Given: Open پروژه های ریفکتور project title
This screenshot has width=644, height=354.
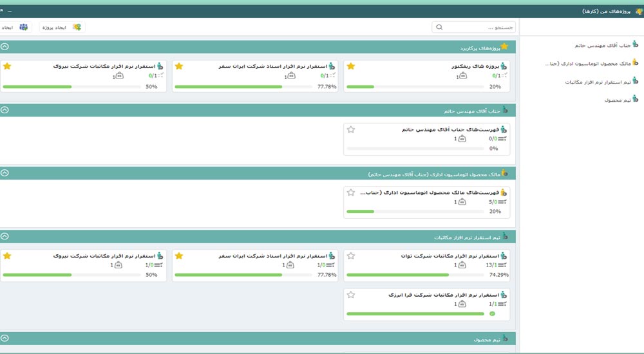Looking at the screenshot, I should pyautogui.click(x=475, y=66).
